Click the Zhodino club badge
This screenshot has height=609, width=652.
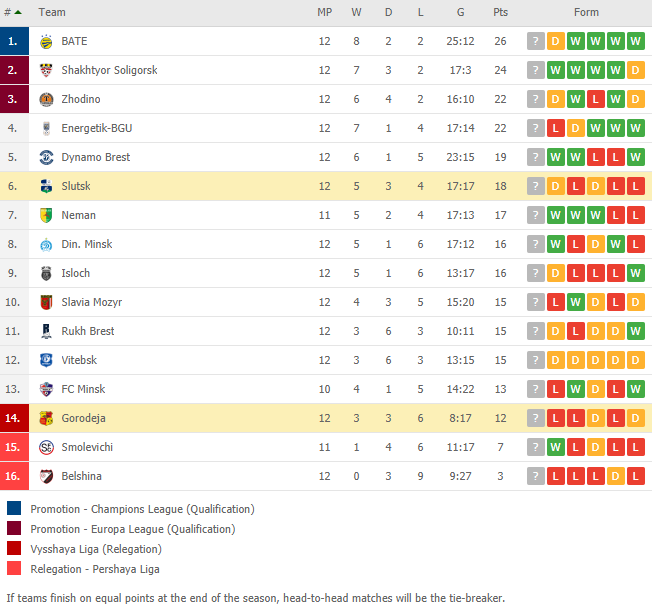46,99
